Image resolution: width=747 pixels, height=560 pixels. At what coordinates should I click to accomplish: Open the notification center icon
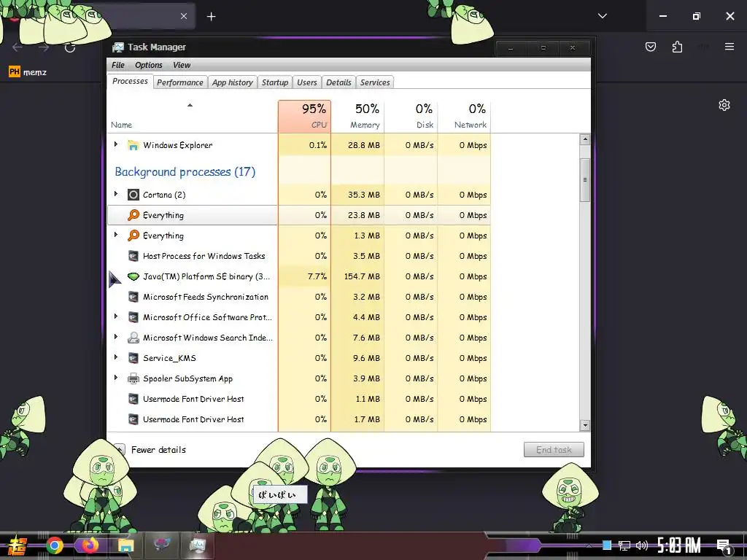click(x=724, y=545)
